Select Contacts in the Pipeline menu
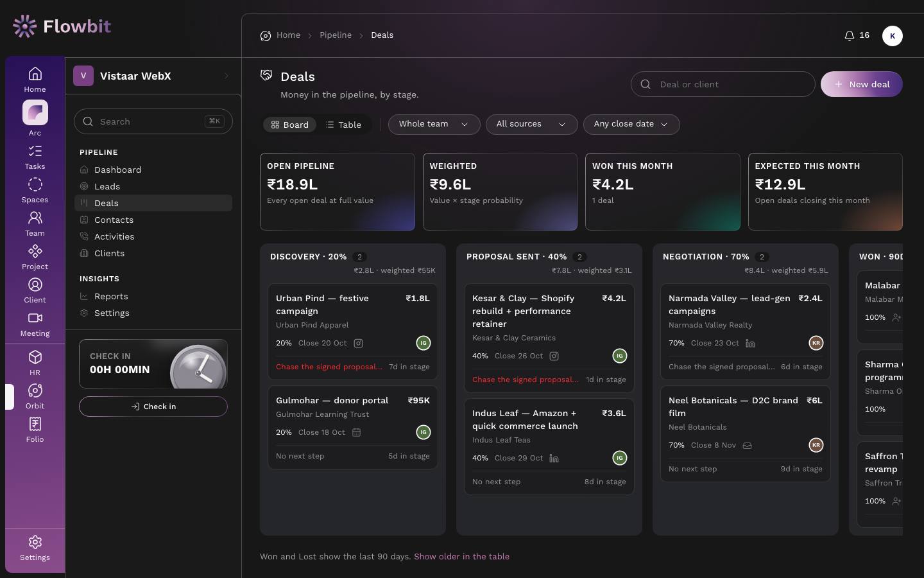 [x=153, y=220]
